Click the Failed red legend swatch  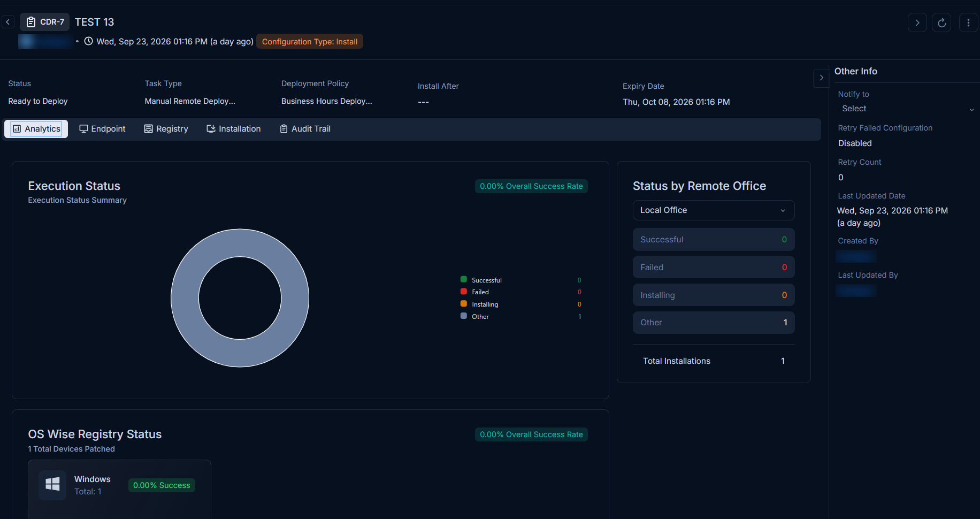click(464, 292)
